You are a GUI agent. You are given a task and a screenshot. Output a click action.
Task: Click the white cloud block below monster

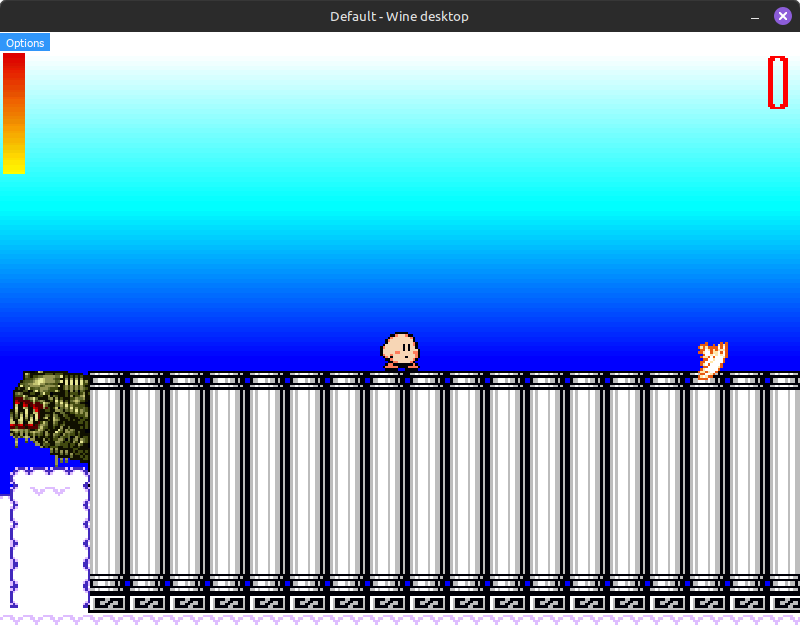click(50, 538)
